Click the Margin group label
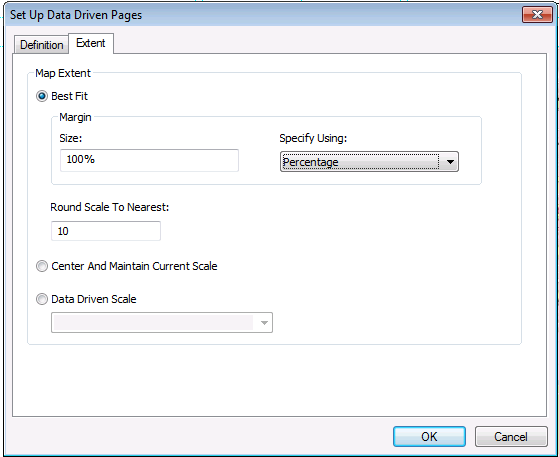The width and height of the screenshot is (559, 457). click(x=75, y=117)
